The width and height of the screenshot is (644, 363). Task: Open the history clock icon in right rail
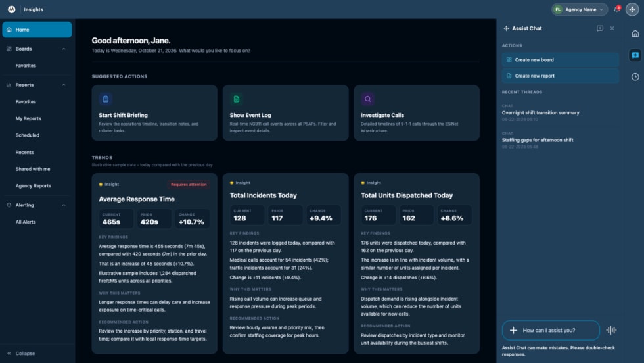[x=635, y=76]
